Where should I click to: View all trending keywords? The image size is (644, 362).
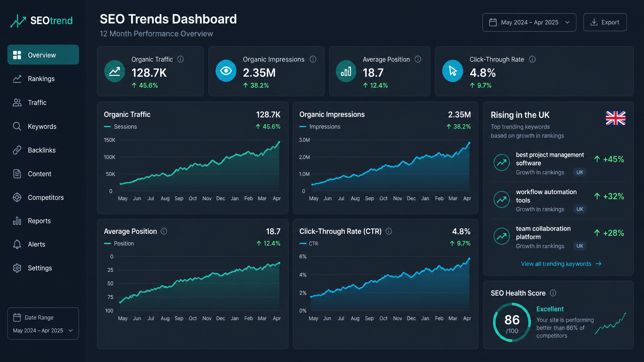[561, 264]
